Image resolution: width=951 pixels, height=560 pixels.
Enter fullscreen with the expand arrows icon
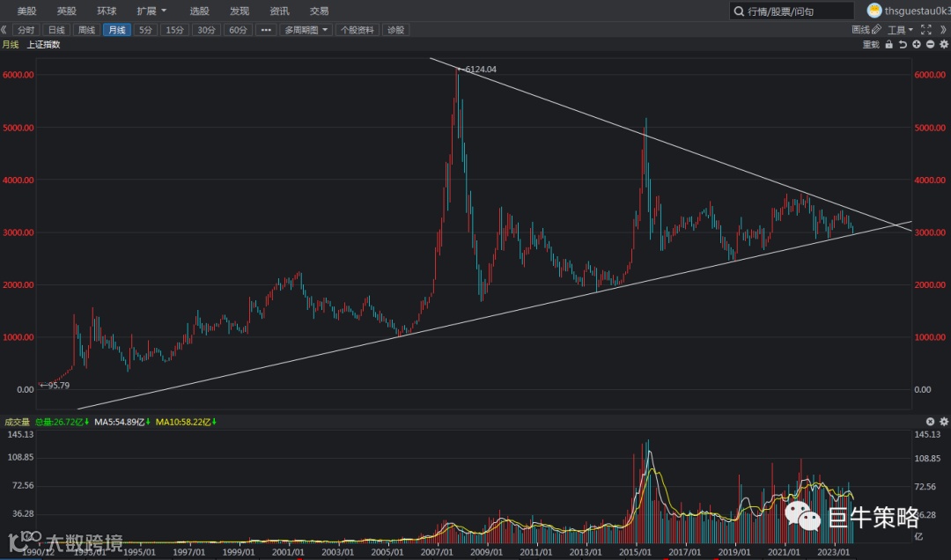pyautogui.click(x=926, y=30)
